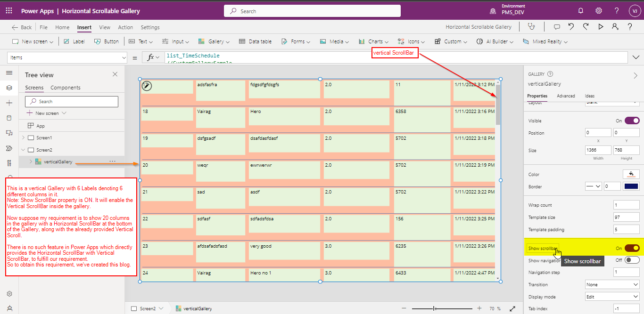The width and height of the screenshot is (644, 314).
Task: Open the app launcher waffle icon
Action: click(x=9, y=11)
